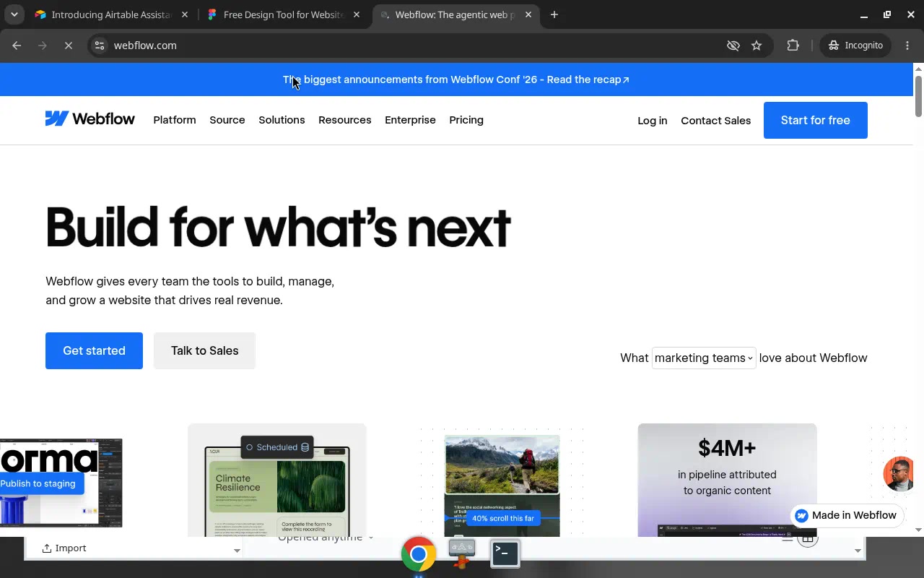Click the page vertical scrollbar thumb
The height and width of the screenshot is (578, 924).
click(918, 95)
